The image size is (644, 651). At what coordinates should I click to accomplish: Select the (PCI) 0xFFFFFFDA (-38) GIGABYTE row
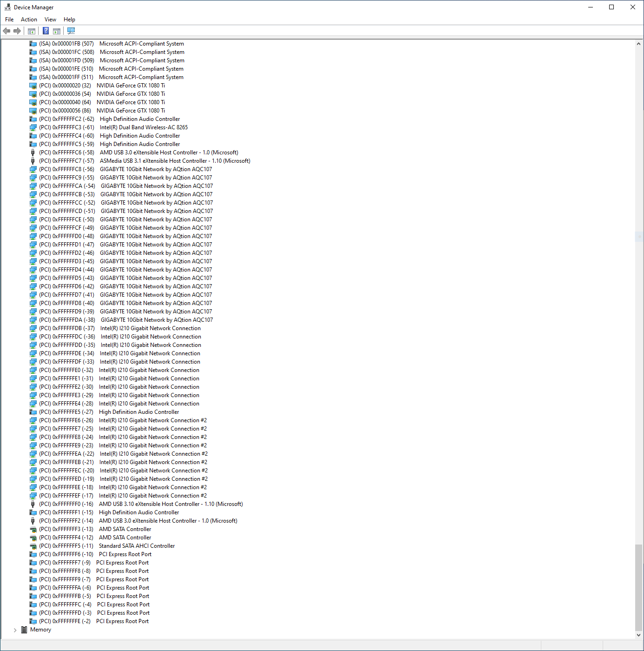tap(126, 320)
